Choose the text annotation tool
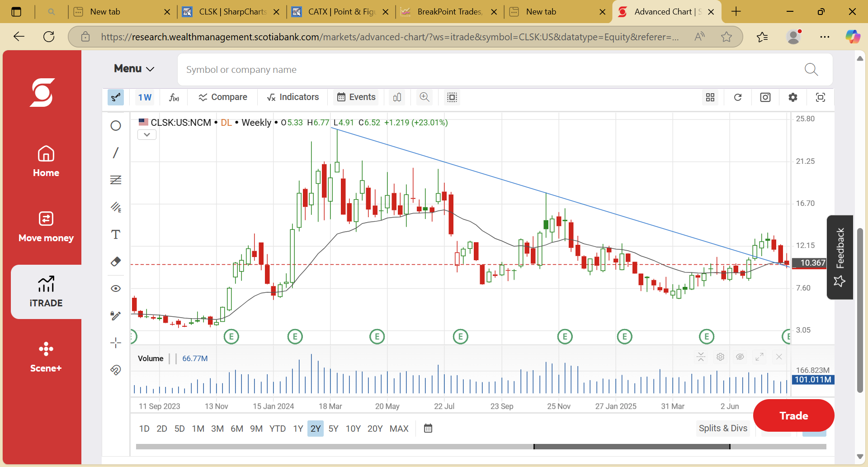The width and height of the screenshot is (868, 467). pyautogui.click(x=116, y=234)
